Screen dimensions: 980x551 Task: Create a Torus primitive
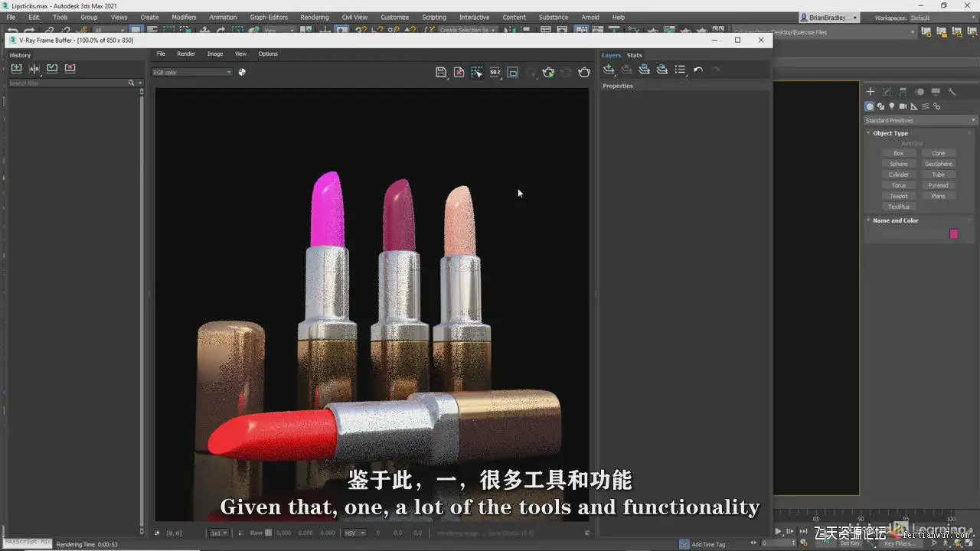(x=899, y=185)
